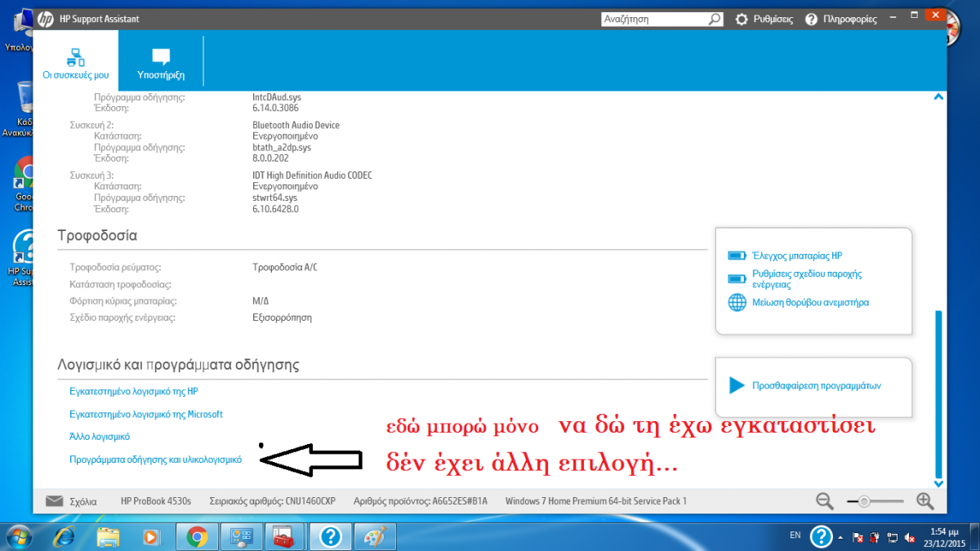
Task: Zoom out with the minus magnifier
Action: pyautogui.click(x=825, y=501)
